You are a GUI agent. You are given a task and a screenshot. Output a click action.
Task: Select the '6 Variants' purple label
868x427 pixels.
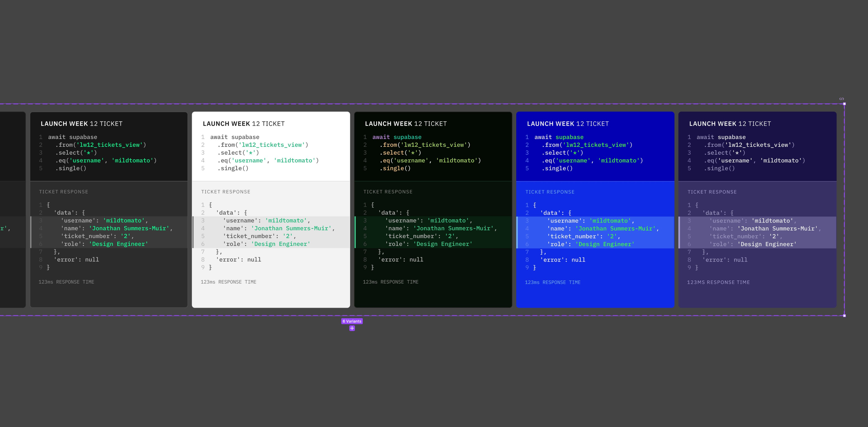[x=352, y=321]
